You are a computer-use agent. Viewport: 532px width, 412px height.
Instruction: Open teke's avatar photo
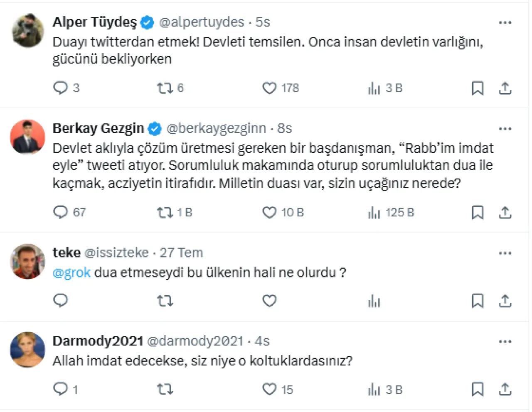click(27, 261)
